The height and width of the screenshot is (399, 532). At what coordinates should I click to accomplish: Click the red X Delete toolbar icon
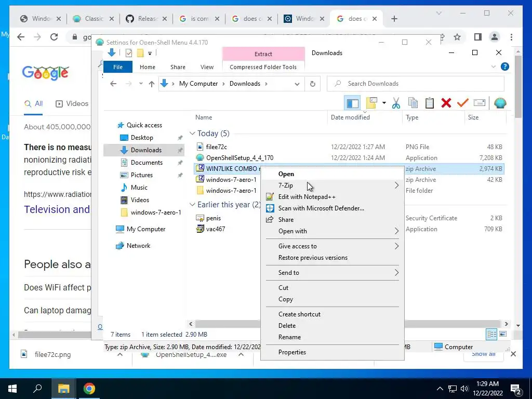point(446,103)
